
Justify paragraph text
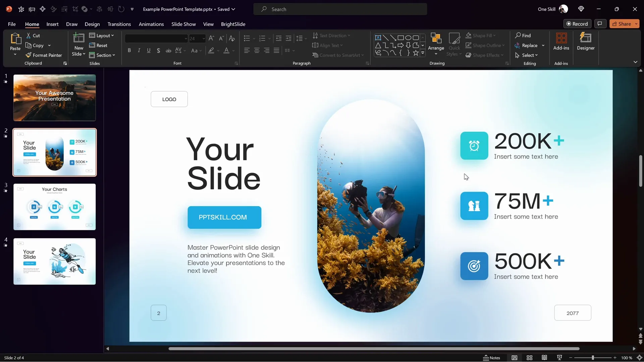pyautogui.click(x=276, y=50)
